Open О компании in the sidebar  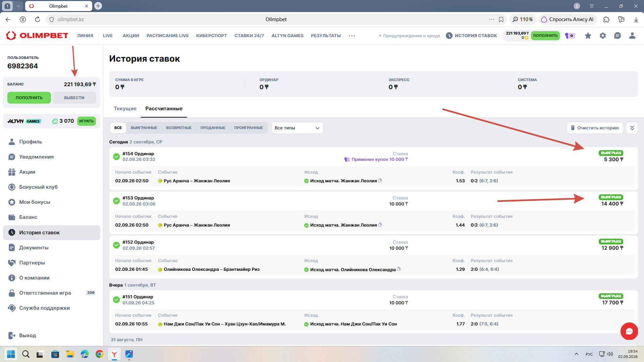coord(52,278)
